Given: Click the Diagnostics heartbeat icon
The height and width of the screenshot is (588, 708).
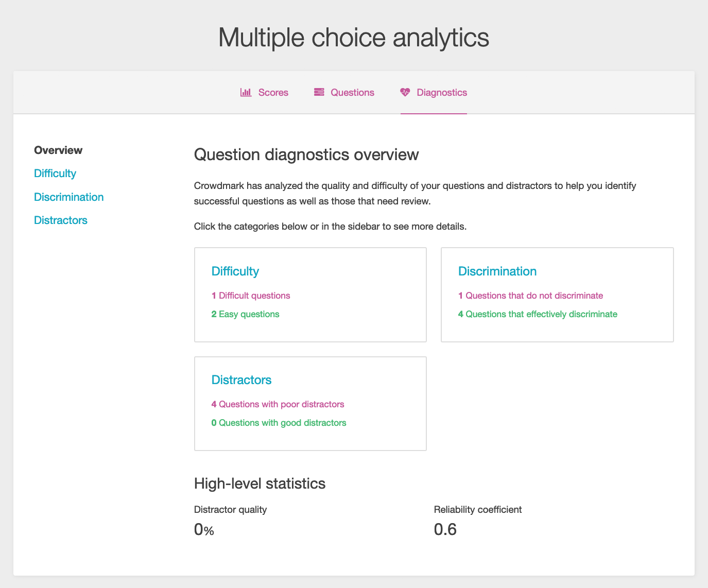Looking at the screenshot, I should pyautogui.click(x=405, y=93).
